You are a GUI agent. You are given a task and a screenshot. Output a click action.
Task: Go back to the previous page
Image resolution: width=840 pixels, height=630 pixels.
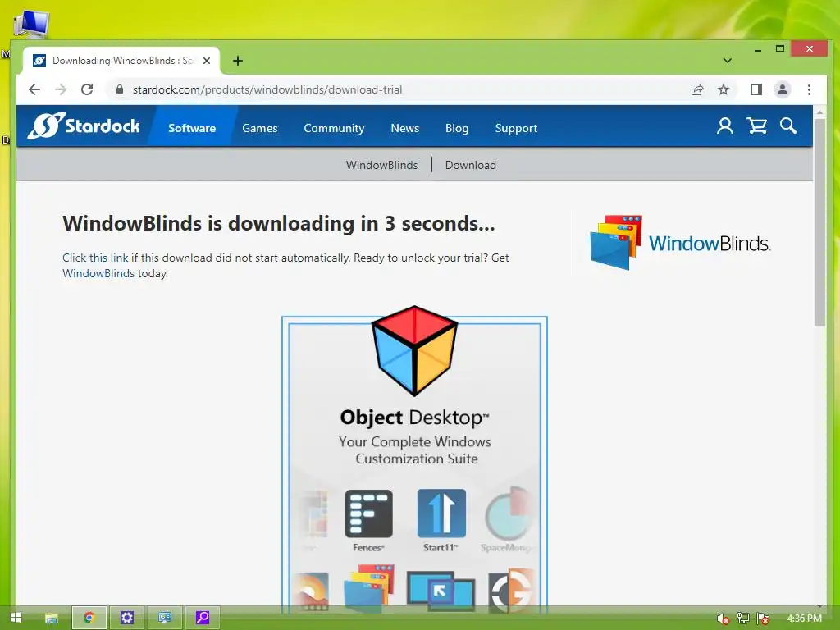pyautogui.click(x=34, y=89)
